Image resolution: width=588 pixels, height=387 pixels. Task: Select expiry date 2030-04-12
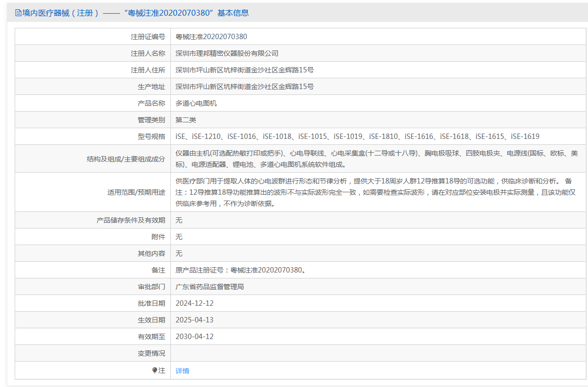point(195,337)
